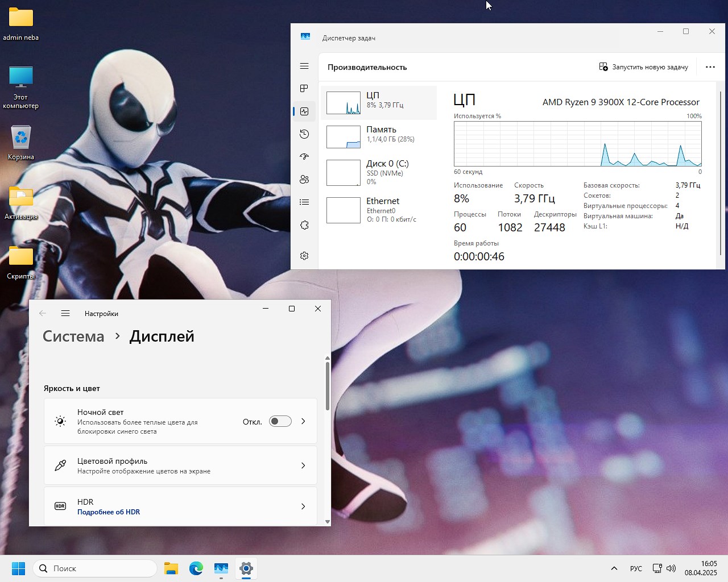728x582 pixels.
Task: Open App history page icon
Action: (304, 134)
